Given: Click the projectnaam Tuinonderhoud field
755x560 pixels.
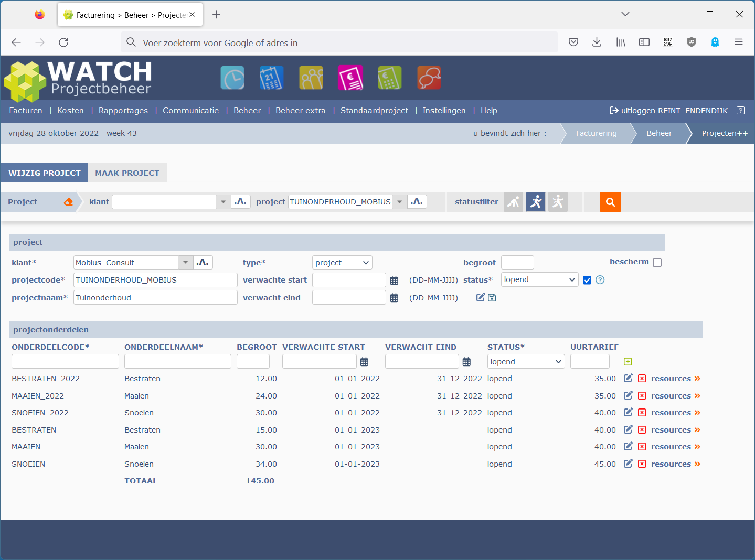Looking at the screenshot, I should pos(155,298).
